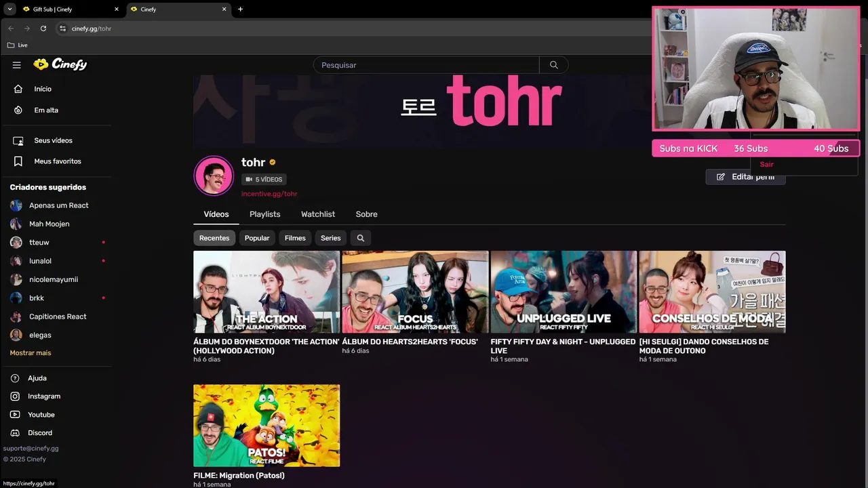Open Apenas um React creator
This screenshot has height=488, width=868.
click(x=58, y=205)
